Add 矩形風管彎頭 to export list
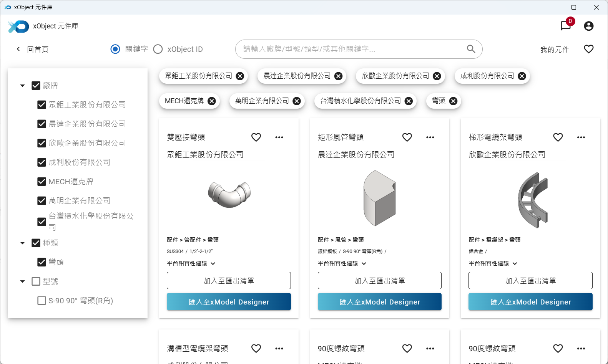 point(379,281)
